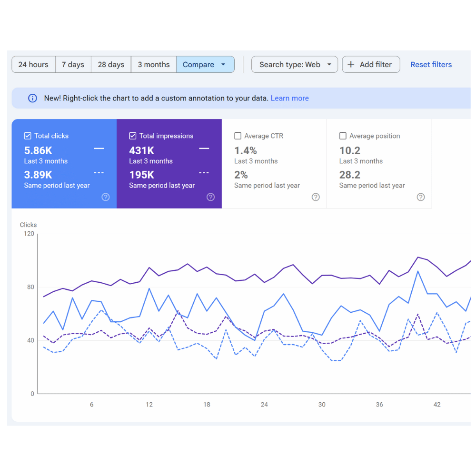Enable the Average position checkbox
The image size is (476, 476).
[343, 136]
